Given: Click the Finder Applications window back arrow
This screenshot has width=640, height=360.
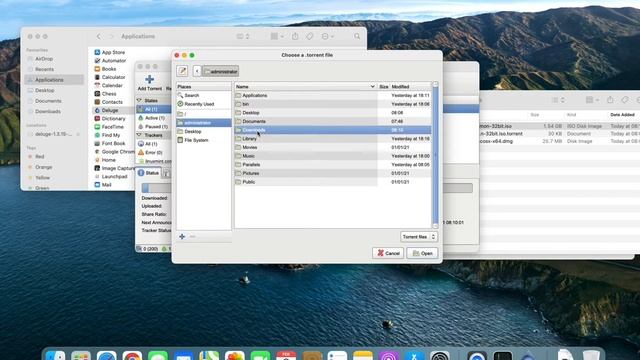Looking at the screenshot, I should [x=98, y=36].
